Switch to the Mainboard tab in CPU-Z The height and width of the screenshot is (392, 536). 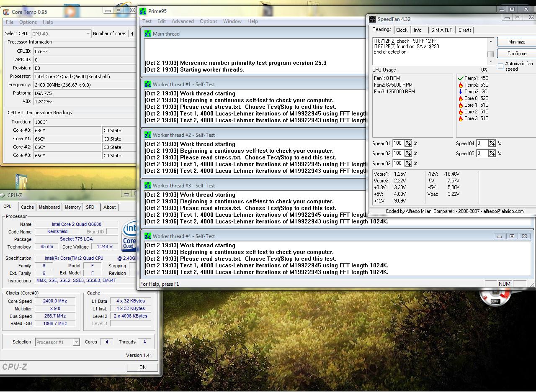49,207
